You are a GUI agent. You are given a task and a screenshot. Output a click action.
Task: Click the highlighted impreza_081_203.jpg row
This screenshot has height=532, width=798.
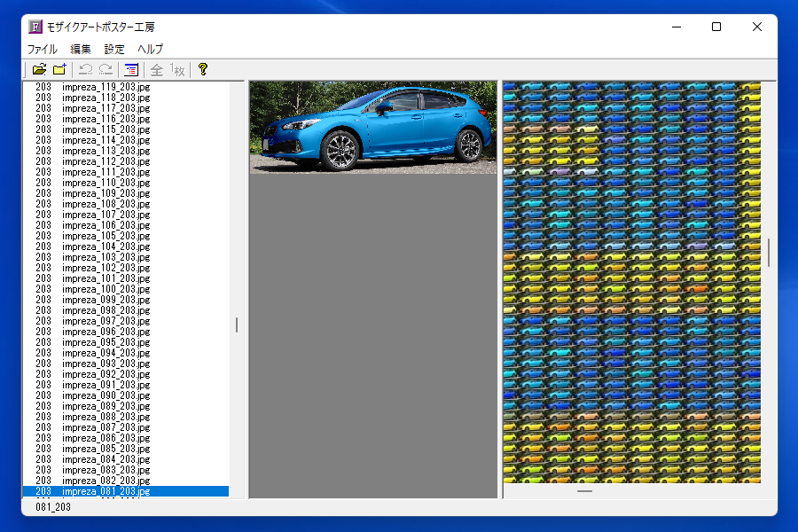[x=126, y=492]
